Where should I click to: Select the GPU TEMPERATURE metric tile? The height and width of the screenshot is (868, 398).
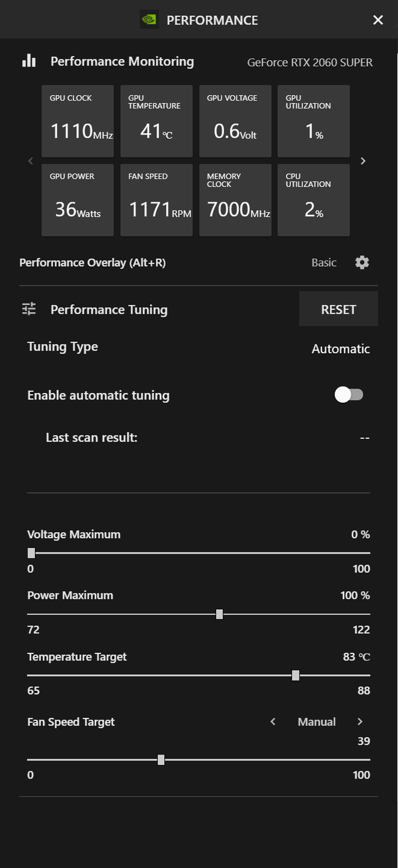[156, 121]
